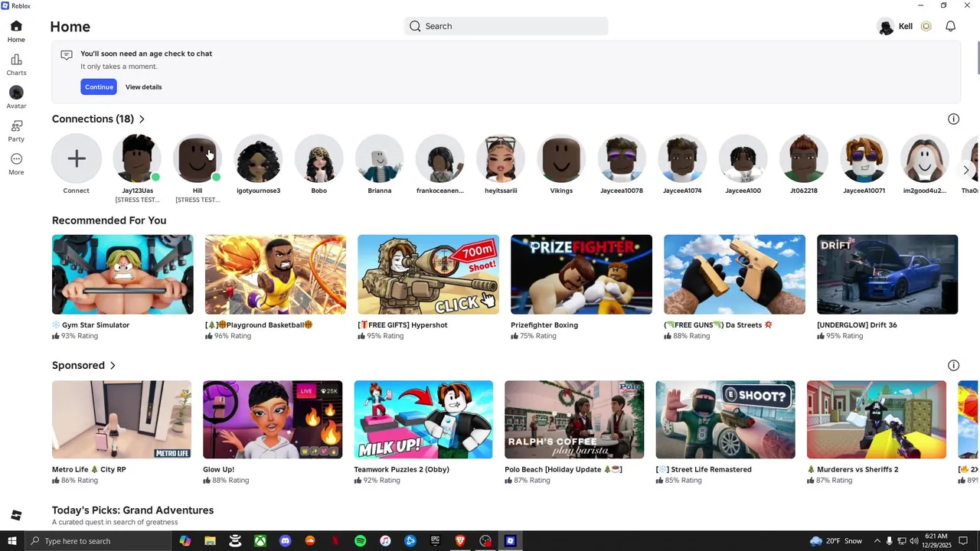The height and width of the screenshot is (551, 980).
Task: Open the Street Life Remastered thumbnail
Action: [x=725, y=419]
